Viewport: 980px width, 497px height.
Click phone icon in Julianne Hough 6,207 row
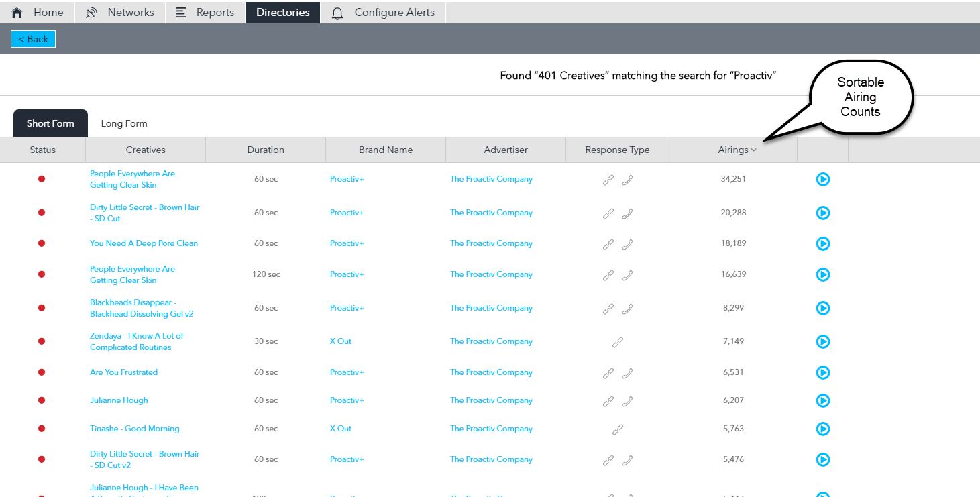(x=627, y=401)
